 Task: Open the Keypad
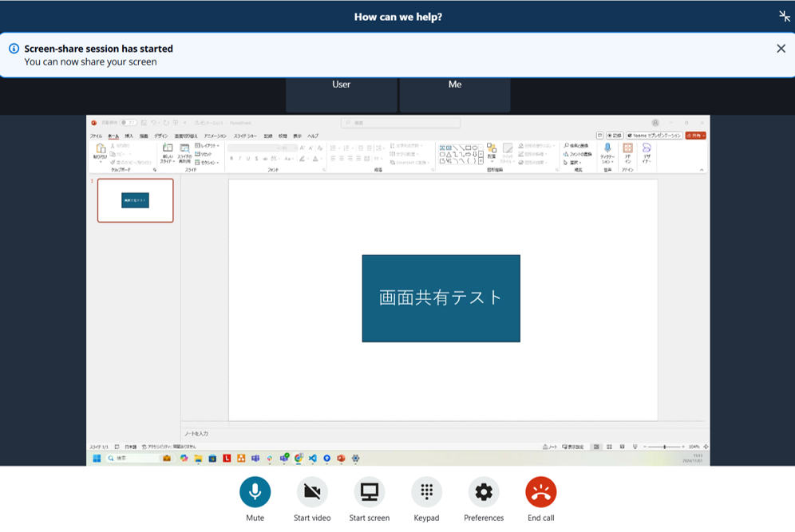pyautogui.click(x=426, y=492)
